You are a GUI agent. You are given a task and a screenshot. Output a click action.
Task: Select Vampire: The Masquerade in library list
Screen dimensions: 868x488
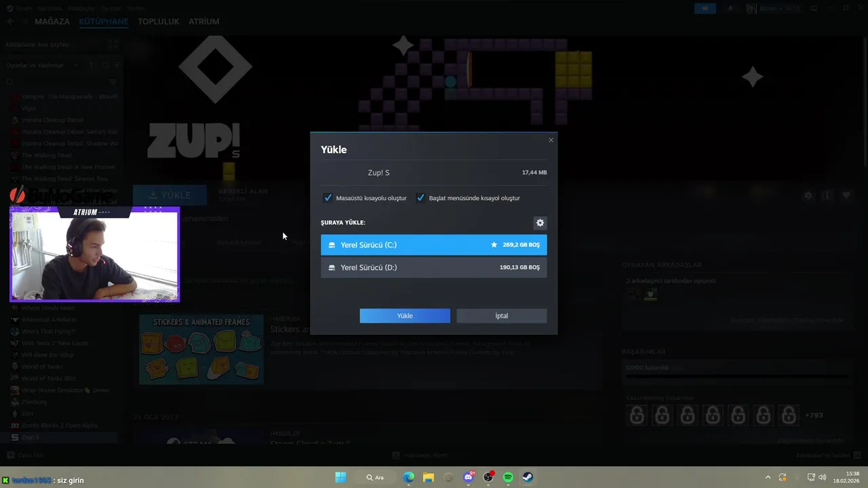(64, 97)
